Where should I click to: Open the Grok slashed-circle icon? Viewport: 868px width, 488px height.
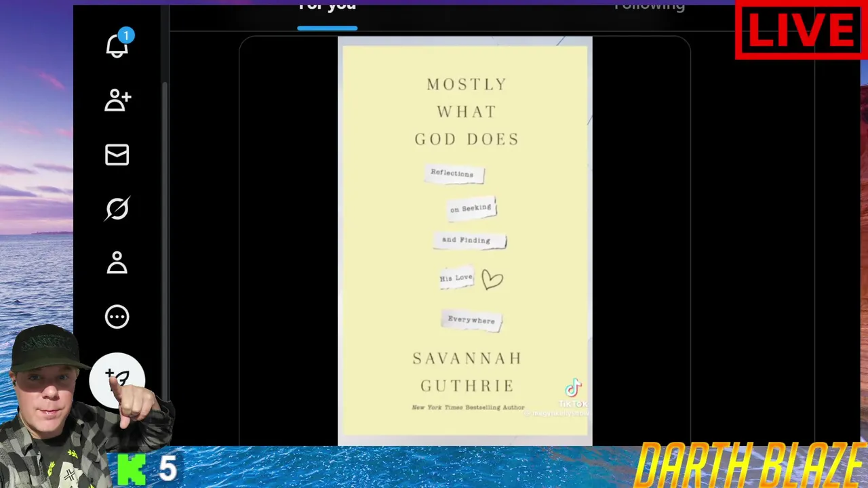[117, 209]
